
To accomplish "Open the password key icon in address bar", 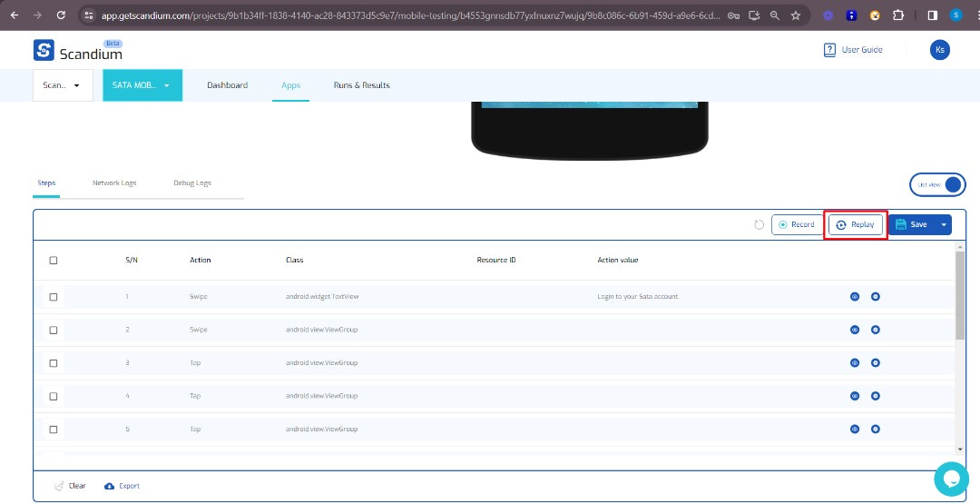I will click(x=734, y=15).
